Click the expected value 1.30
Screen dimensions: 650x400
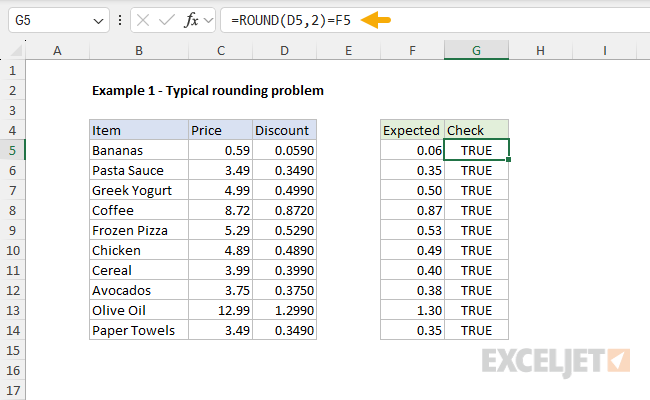click(x=412, y=310)
